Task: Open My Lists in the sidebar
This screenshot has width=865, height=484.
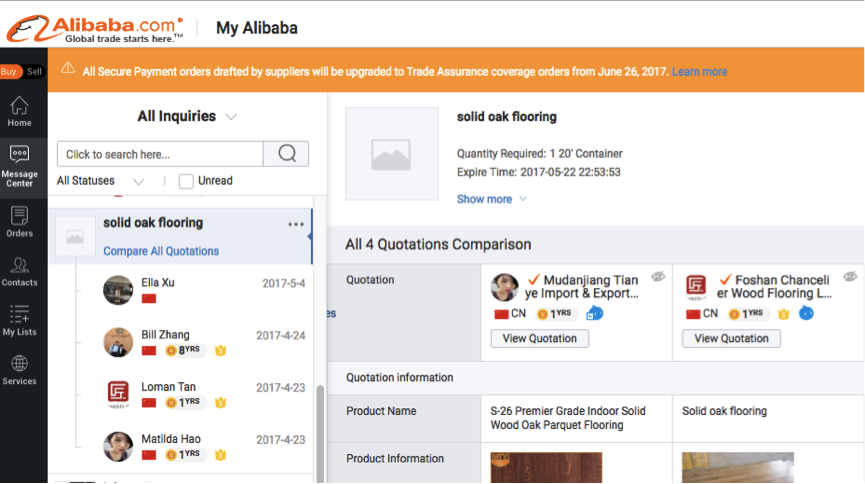Action: (19, 320)
